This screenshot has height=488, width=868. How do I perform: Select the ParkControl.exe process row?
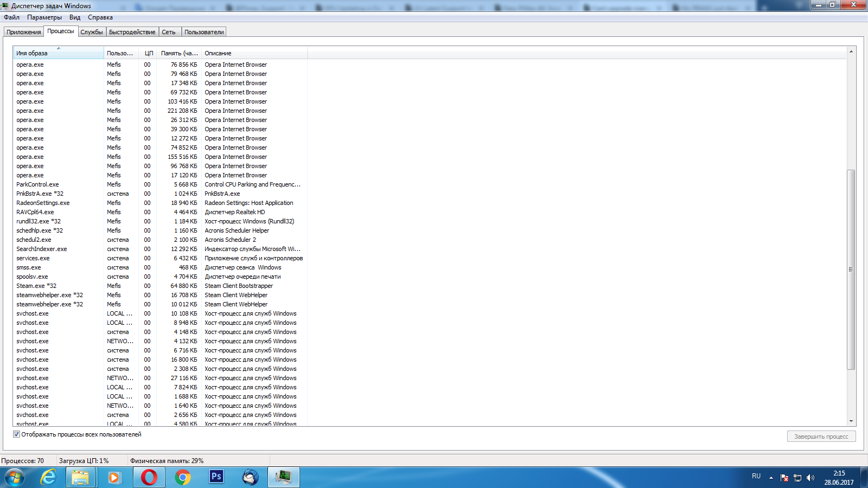pyautogui.click(x=160, y=184)
